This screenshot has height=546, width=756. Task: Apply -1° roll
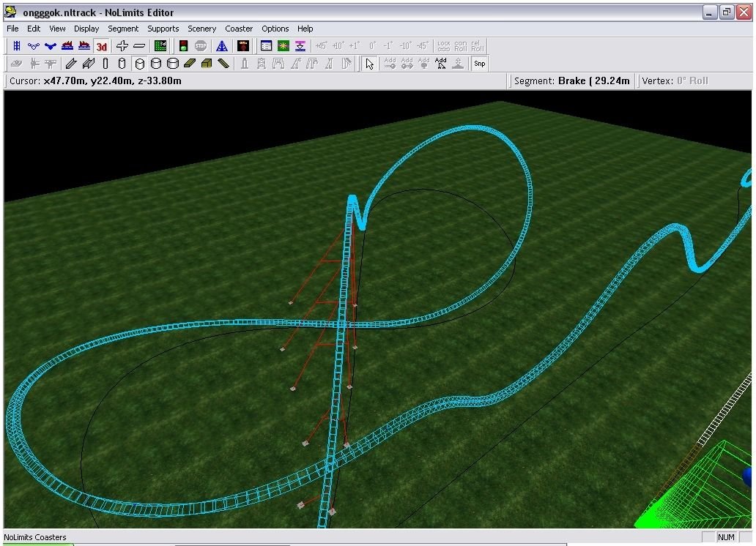[388, 46]
